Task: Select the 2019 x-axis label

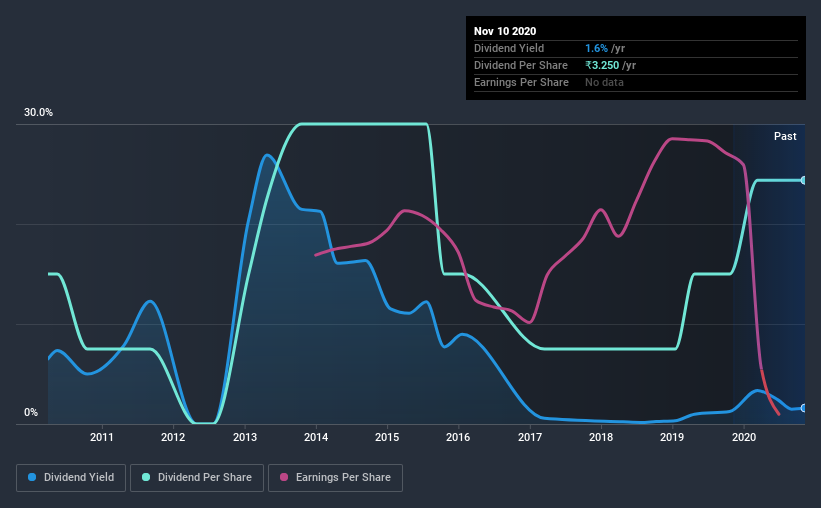Action: click(x=672, y=437)
